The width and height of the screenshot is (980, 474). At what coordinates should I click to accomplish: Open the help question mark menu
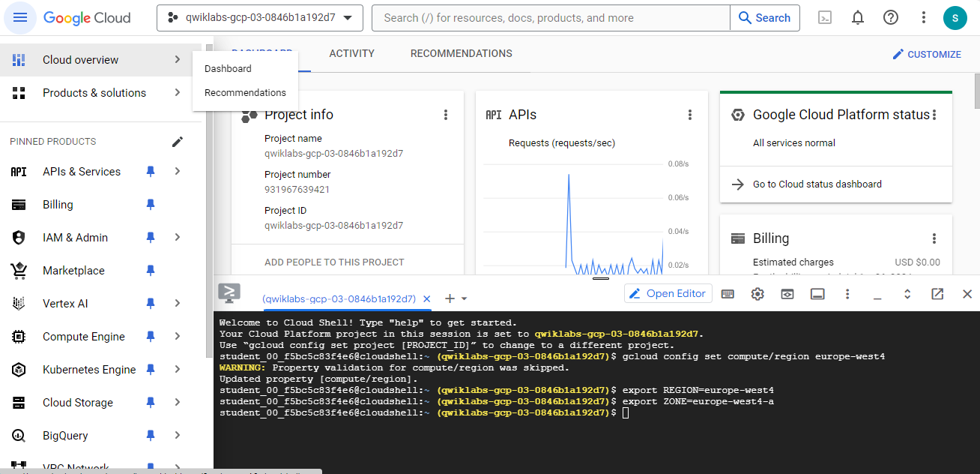click(891, 18)
